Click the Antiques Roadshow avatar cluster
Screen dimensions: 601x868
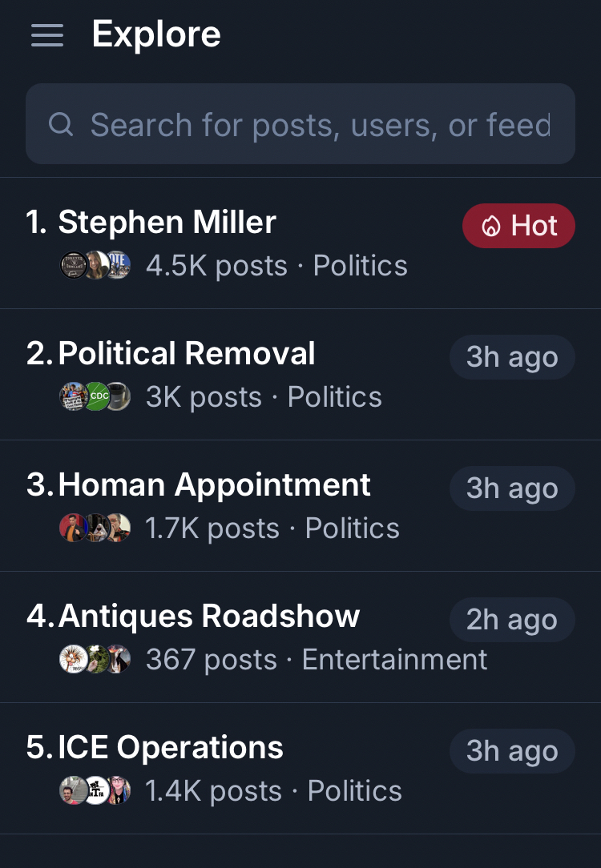(95, 660)
